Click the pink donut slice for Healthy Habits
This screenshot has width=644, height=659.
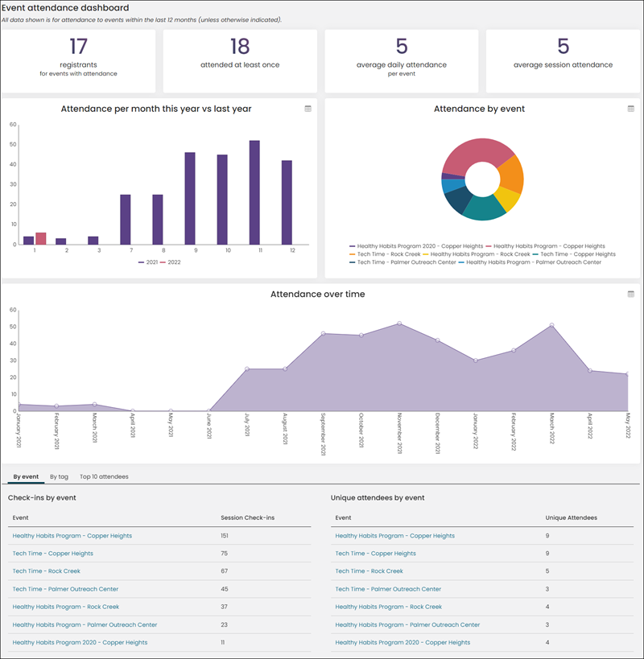(475, 152)
